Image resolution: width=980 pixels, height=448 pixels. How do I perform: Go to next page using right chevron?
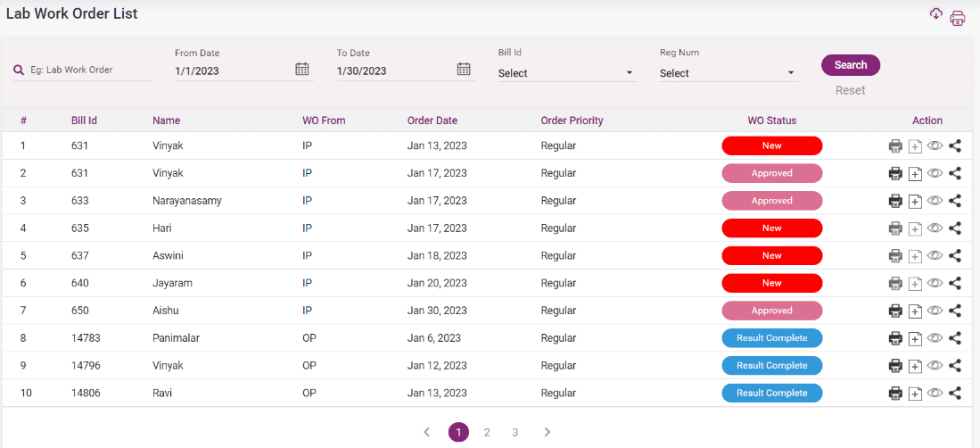point(548,432)
